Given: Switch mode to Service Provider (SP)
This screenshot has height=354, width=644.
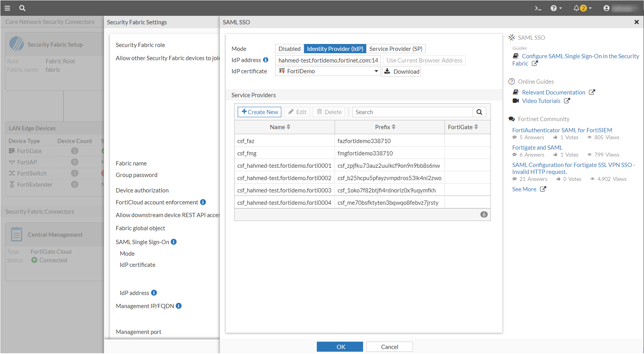Looking at the screenshot, I should [396, 49].
